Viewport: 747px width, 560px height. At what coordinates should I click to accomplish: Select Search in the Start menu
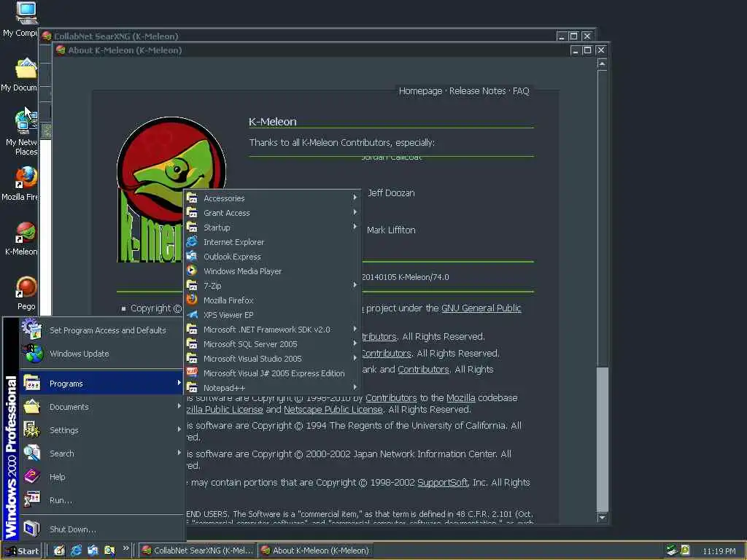[101, 454]
